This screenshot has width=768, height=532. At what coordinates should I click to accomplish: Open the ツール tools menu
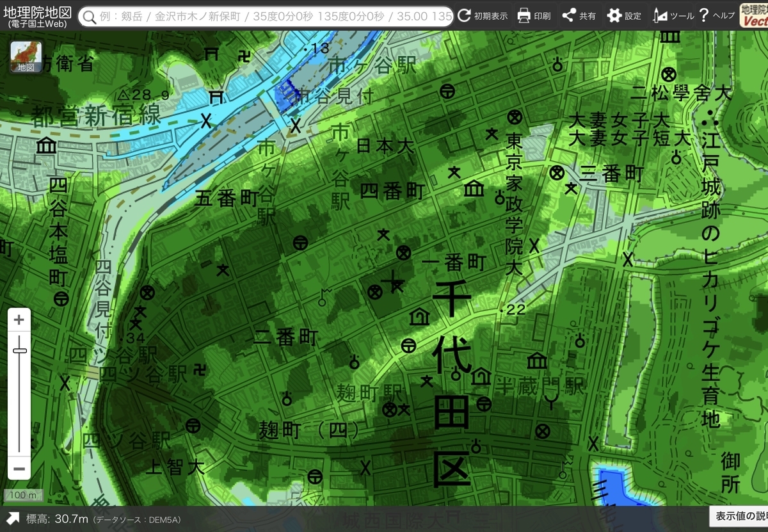673,16
